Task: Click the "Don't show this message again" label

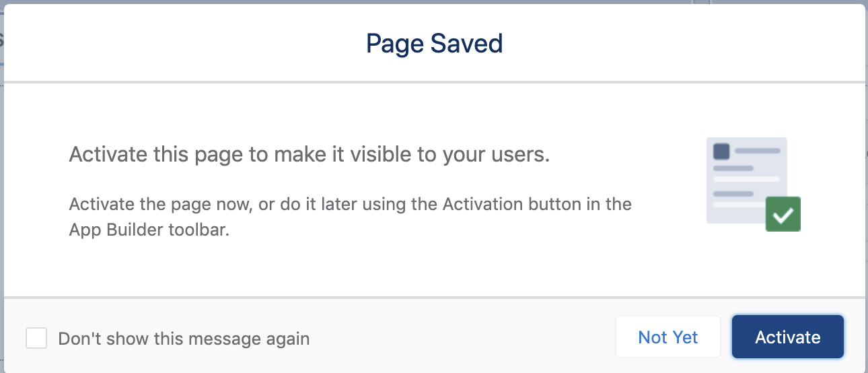Action: coord(184,339)
